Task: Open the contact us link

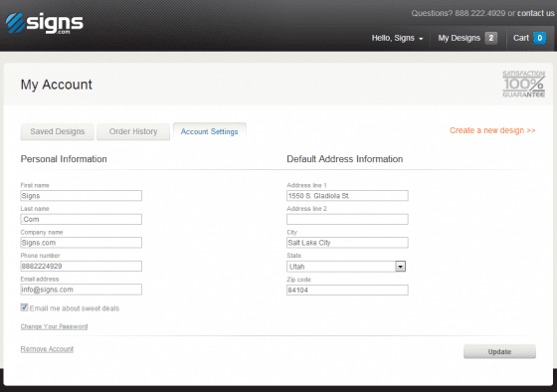Action: pyautogui.click(x=535, y=14)
